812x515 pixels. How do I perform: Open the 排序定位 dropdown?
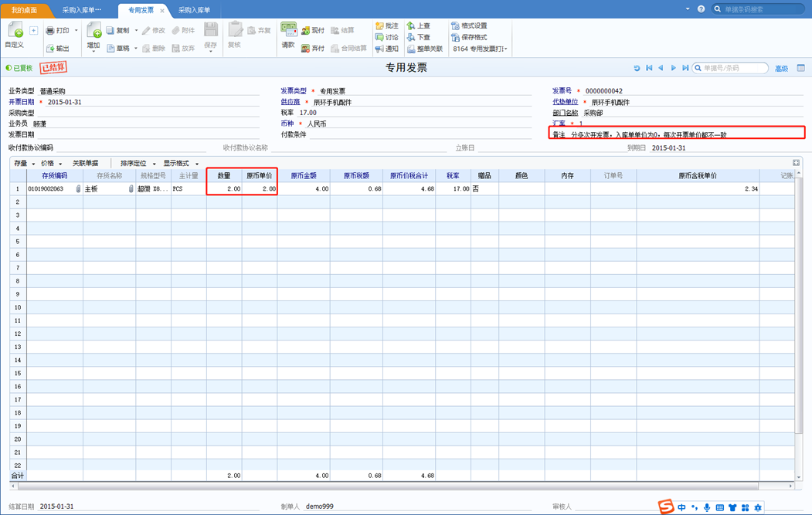coord(138,163)
